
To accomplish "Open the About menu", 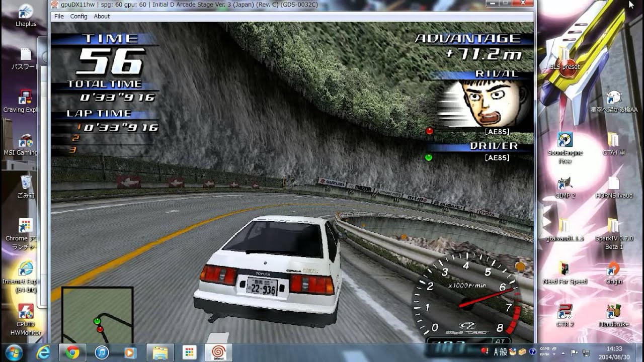I will 102,16.
